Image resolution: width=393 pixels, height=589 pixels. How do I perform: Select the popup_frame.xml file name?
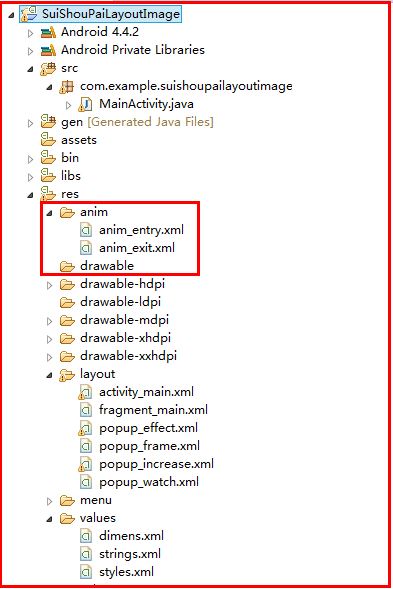pyautogui.click(x=149, y=446)
